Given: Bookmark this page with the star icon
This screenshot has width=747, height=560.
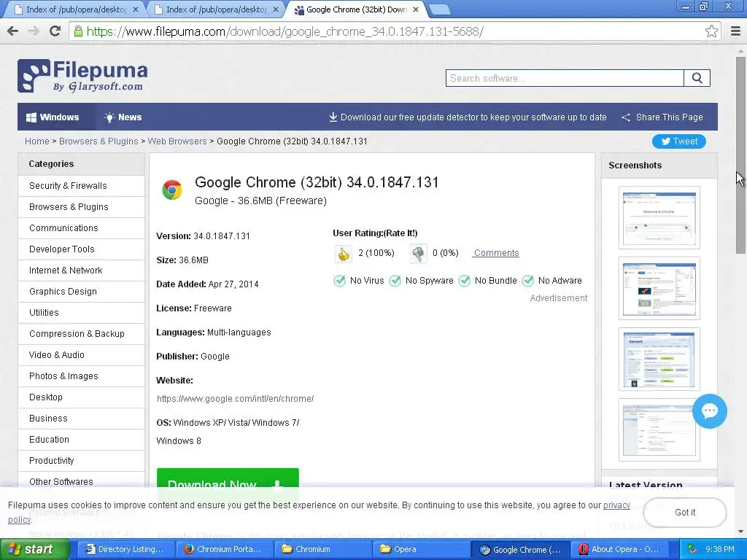Looking at the screenshot, I should [711, 31].
